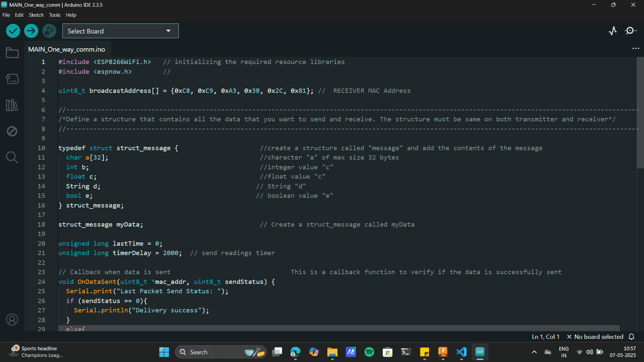The width and height of the screenshot is (644, 362).
Task: Click line number 24 in gutter
Action: (41, 282)
